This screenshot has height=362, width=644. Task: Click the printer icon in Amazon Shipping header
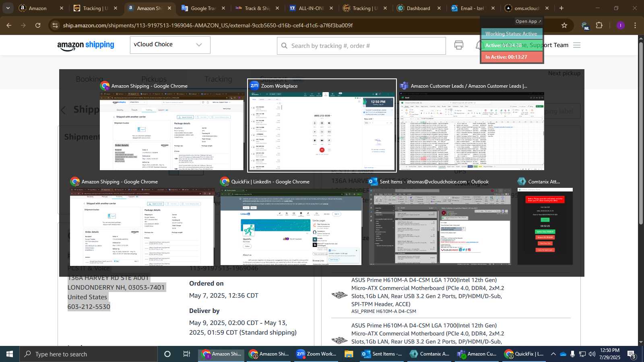tap(458, 45)
